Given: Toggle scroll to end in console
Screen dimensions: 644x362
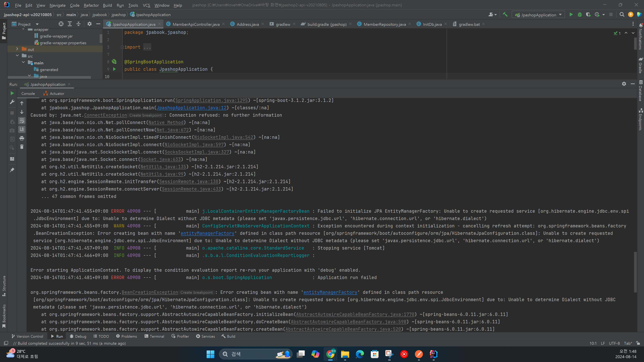Looking at the screenshot, I should 22,129.
